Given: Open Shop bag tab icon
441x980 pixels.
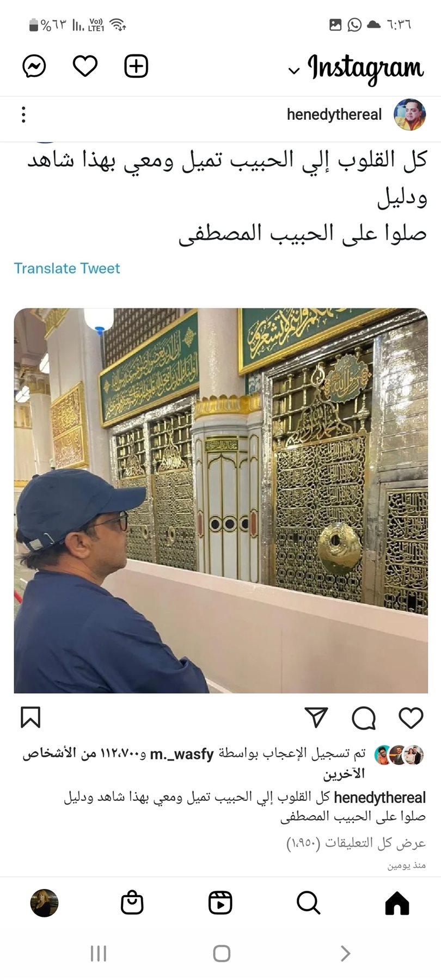Looking at the screenshot, I should pos(132,903).
